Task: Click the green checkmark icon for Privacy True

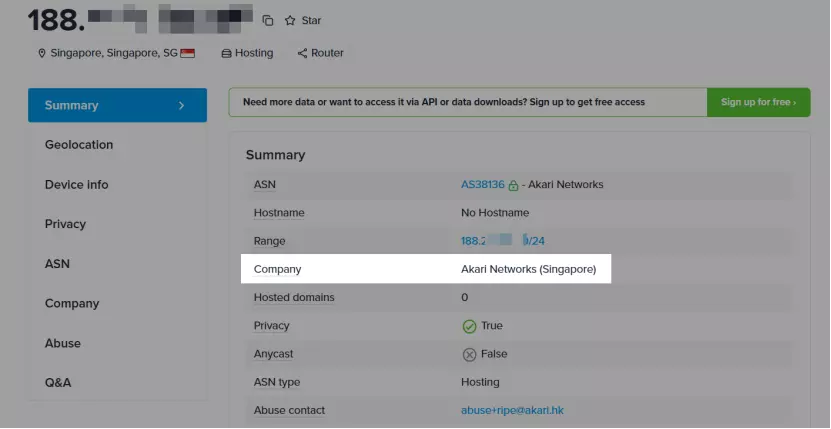Action: pos(469,326)
